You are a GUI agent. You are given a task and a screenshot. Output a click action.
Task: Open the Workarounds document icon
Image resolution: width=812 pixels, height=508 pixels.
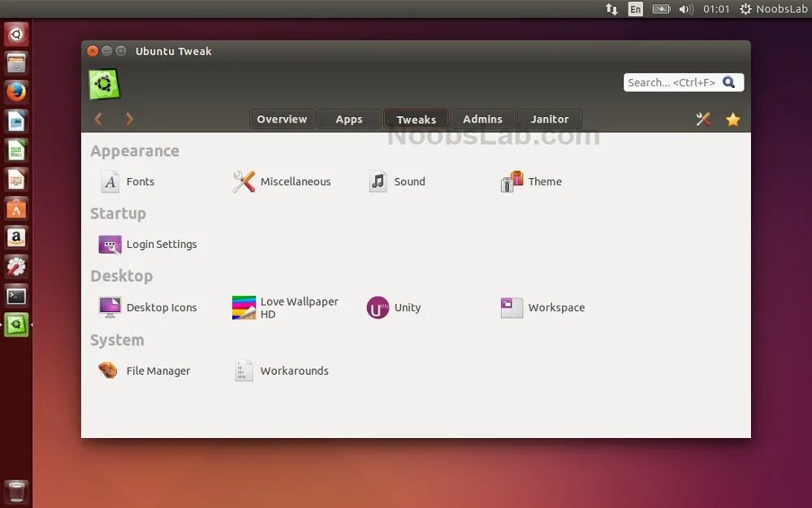244,371
